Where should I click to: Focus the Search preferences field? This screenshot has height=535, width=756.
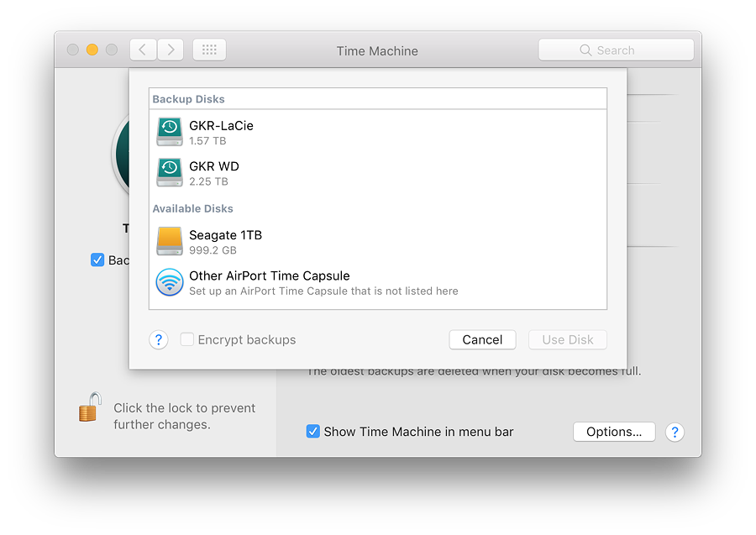coord(617,50)
